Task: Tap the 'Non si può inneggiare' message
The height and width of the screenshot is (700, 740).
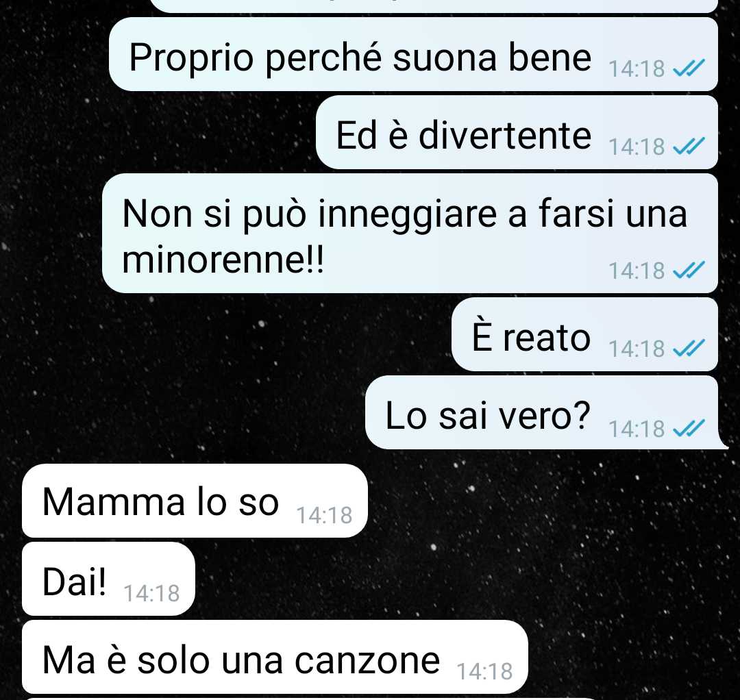Action: [410, 233]
